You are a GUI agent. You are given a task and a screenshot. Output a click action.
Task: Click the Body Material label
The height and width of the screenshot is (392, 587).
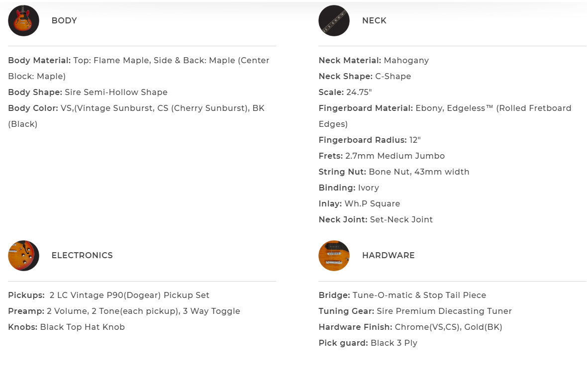point(39,61)
